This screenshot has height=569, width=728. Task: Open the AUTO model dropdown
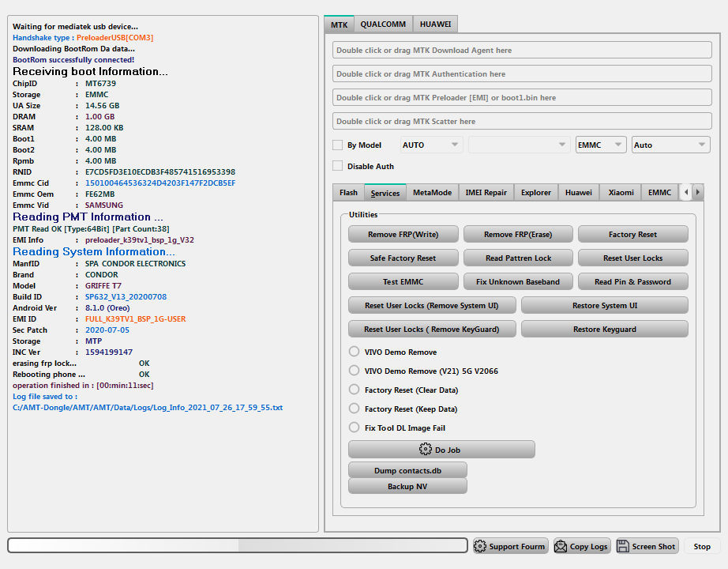[431, 145]
